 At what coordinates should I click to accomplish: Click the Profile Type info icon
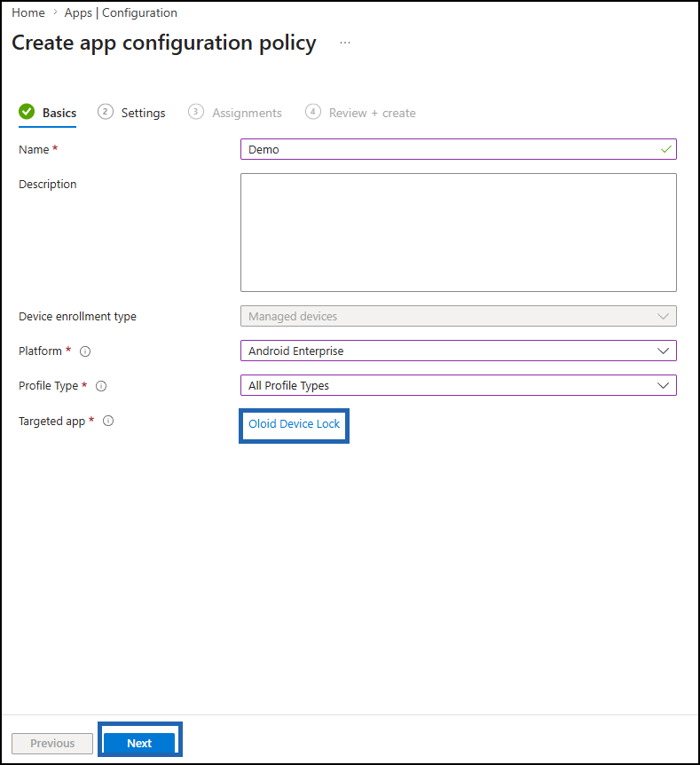[101, 386]
